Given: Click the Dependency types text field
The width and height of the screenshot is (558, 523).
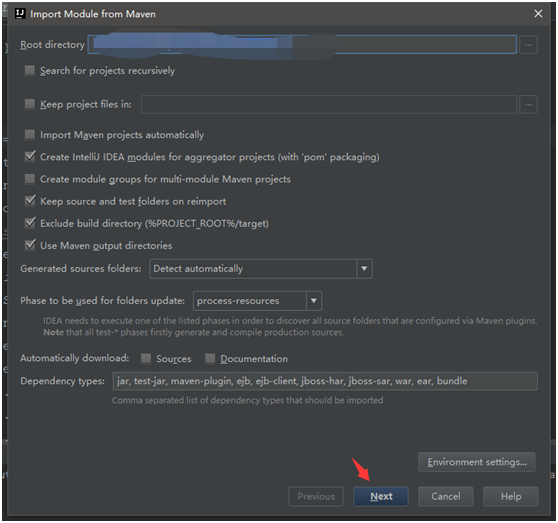Looking at the screenshot, I should tap(325, 381).
